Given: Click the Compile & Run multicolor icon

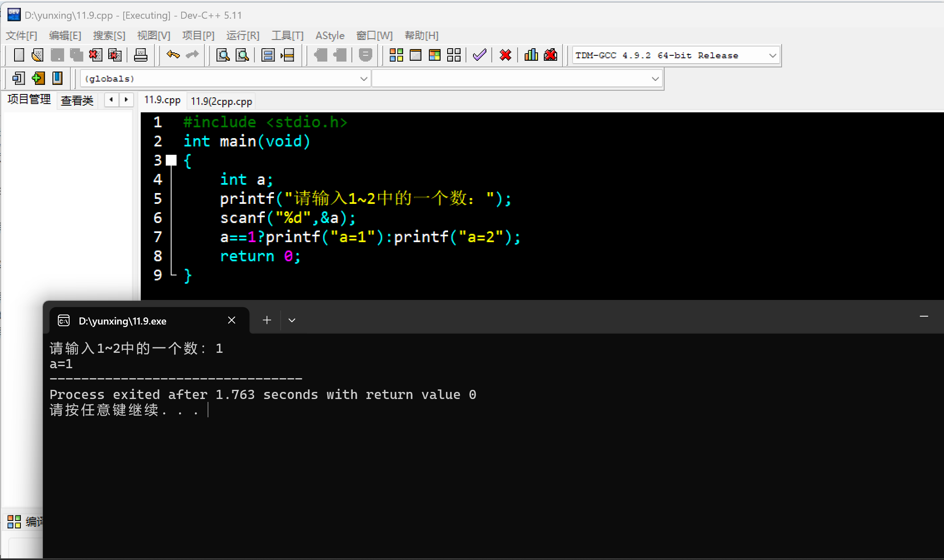Looking at the screenshot, I should 434,55.
